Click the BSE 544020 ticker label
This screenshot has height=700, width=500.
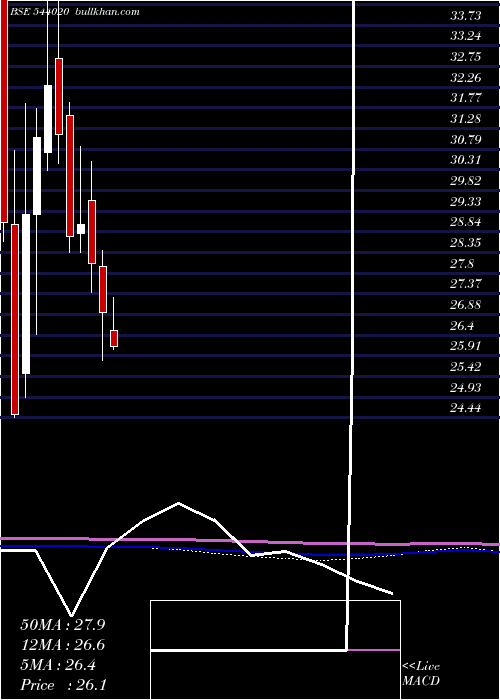click(x=41, y=12)
